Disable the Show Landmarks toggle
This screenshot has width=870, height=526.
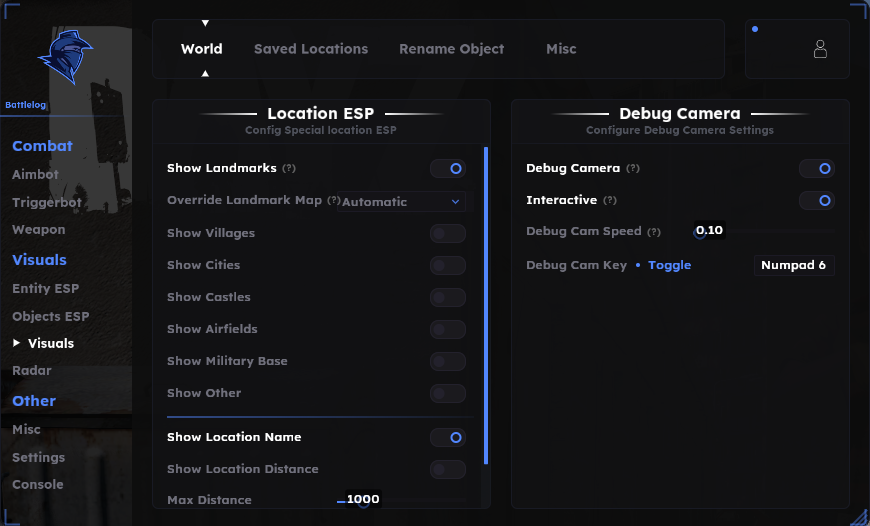448,169
